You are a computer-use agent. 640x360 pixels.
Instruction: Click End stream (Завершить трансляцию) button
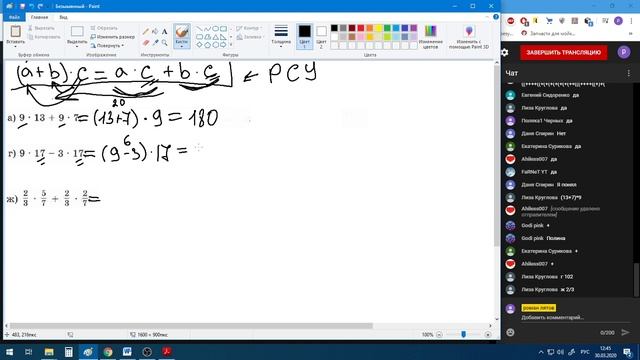[563, 52]
